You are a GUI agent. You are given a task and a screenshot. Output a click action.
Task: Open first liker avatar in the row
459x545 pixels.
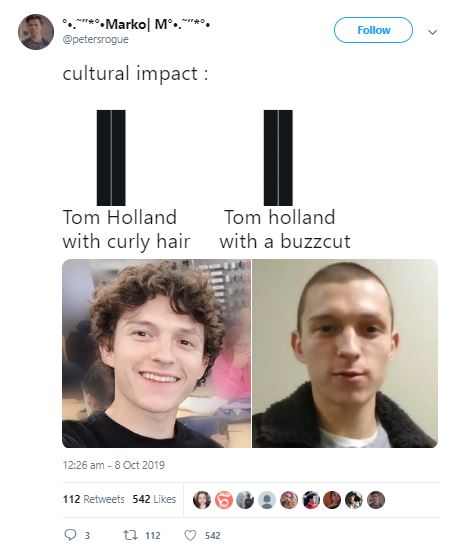point(202,500)
